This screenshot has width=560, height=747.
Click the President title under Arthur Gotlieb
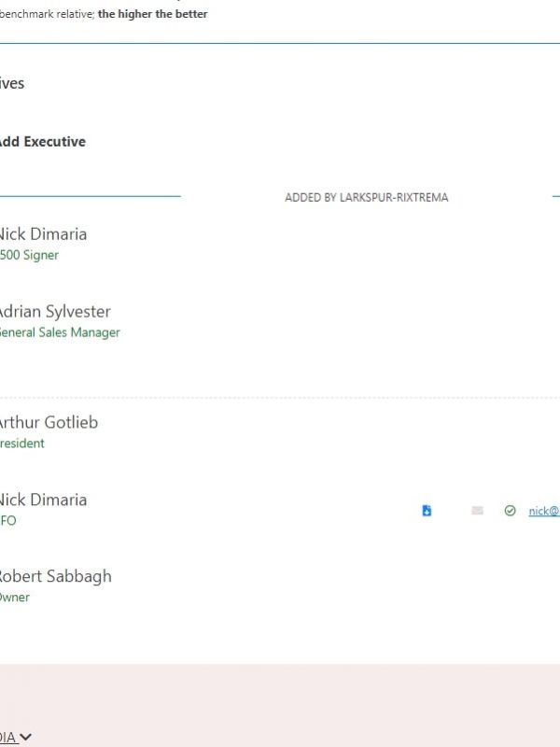(x=22, y=444)
